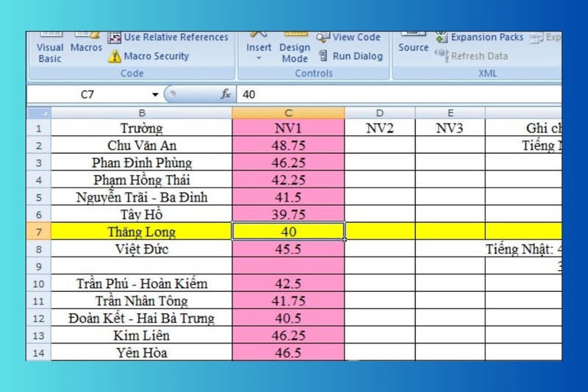Click the cell 'Phạm Hồng Thái'

[x=141, y=180]
